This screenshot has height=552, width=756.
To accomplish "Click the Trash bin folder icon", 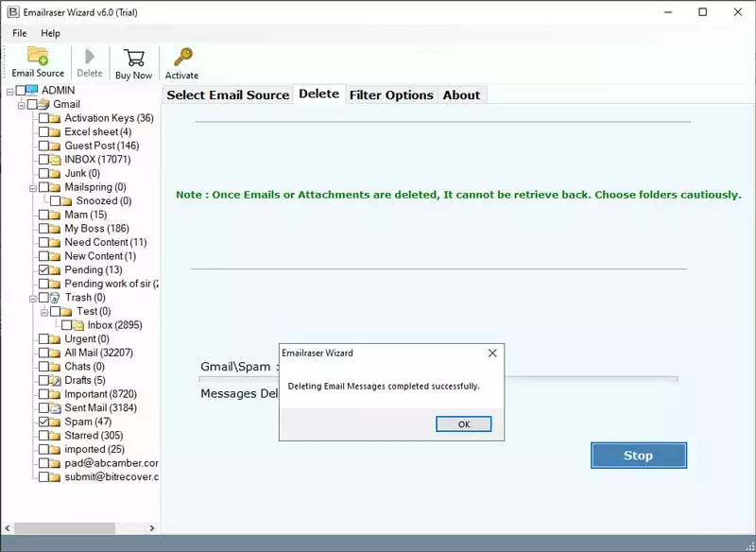I will (x=55, y=298).
